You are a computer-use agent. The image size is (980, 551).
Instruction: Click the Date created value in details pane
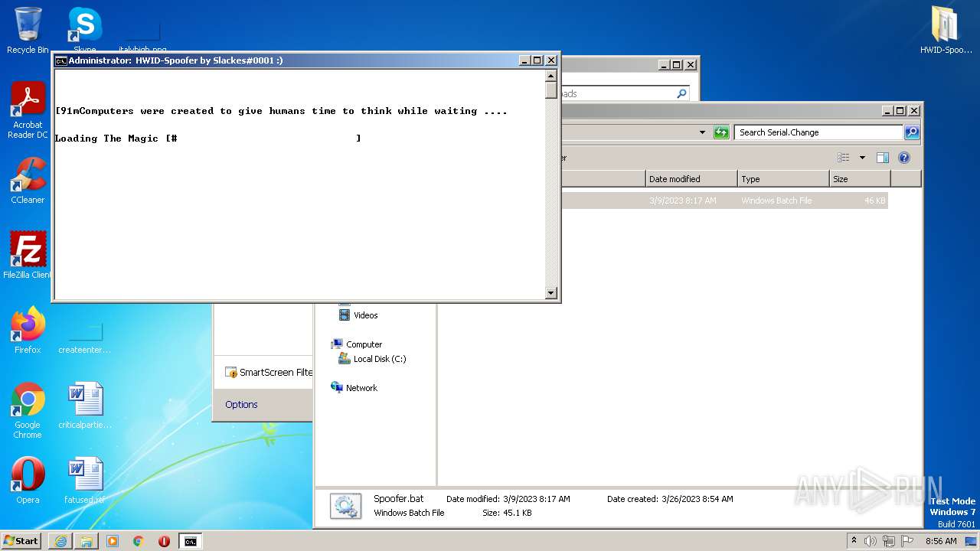pyautogui.click(x=697, y=499)
